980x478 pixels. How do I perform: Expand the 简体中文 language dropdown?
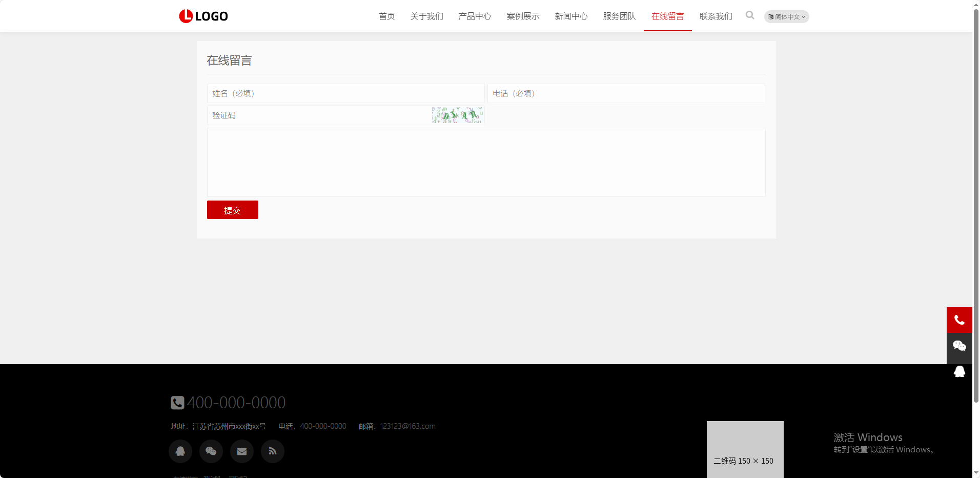[x=786, y=16]
